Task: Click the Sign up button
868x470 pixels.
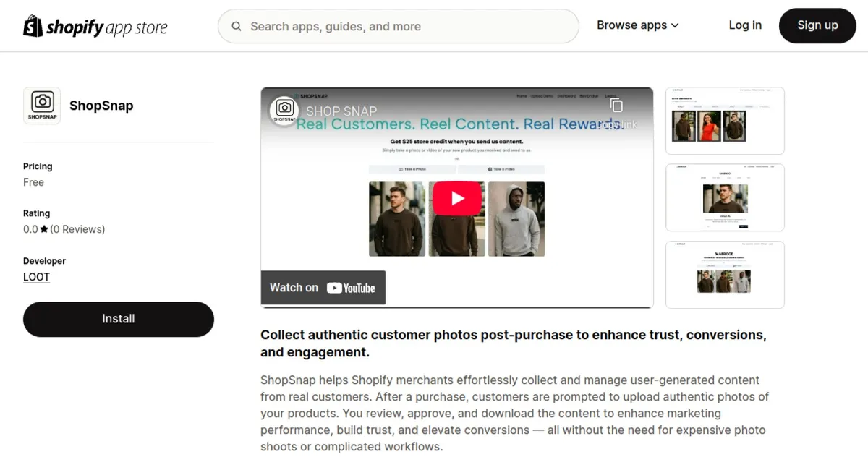Action: point(817,26)
